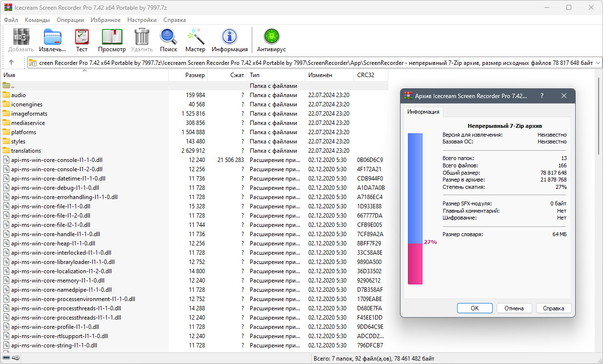603x364 pixels.
Task: Click the Справка button in dialog
Action: point(554,308)
